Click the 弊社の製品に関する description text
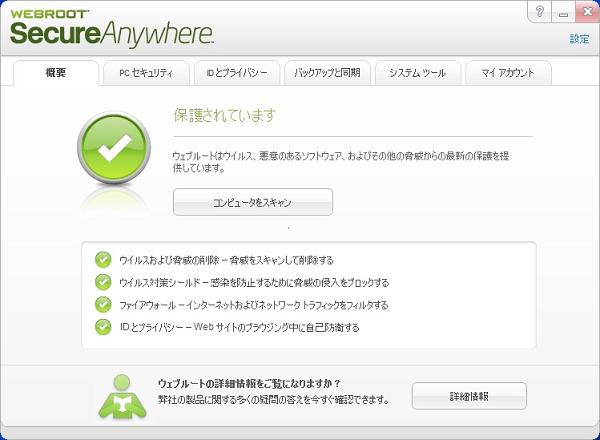 click(x=274, y=400)
